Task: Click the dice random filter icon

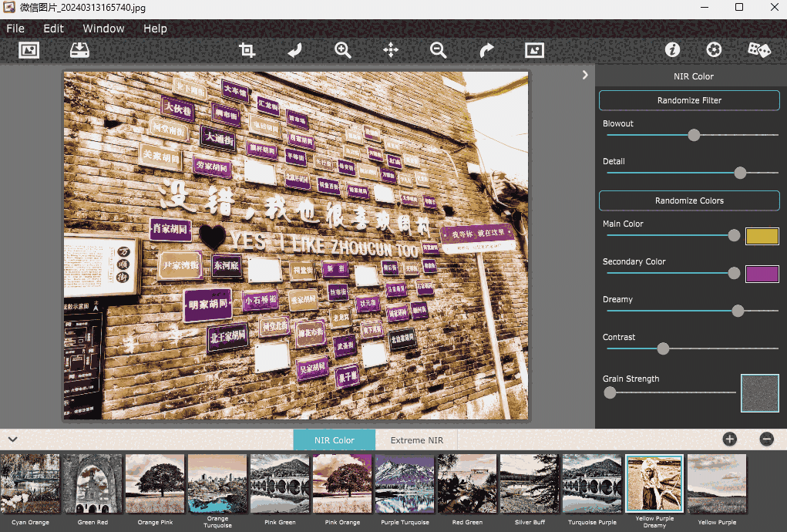Action: click(758, 50)
